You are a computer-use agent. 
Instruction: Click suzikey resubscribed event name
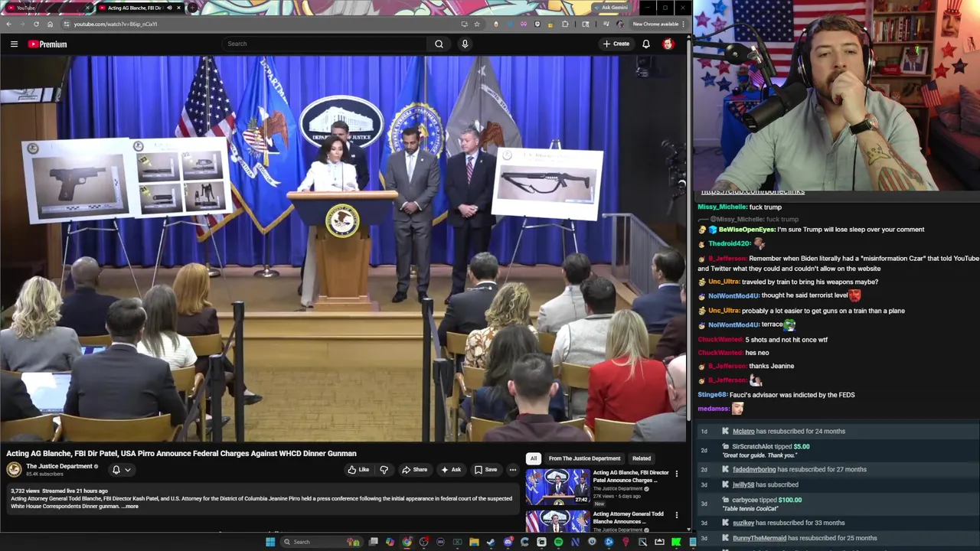(x=743, y=523)
